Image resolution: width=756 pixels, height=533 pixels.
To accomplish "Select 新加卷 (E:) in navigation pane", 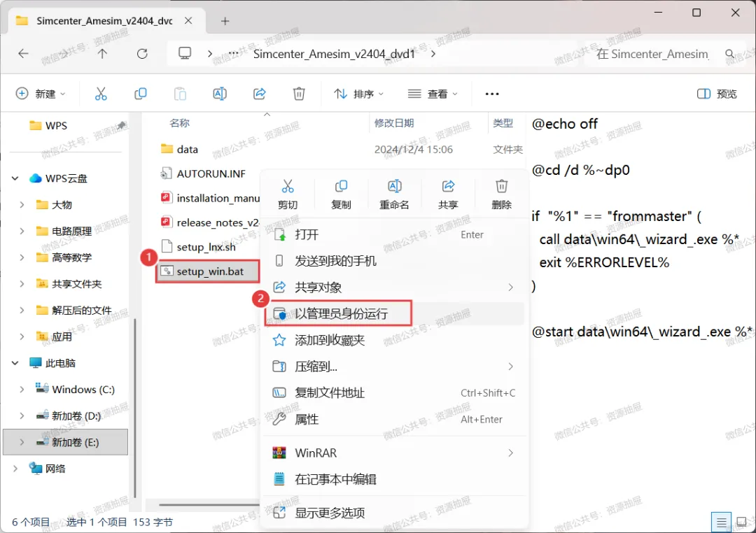I will [x=66, y=442].
